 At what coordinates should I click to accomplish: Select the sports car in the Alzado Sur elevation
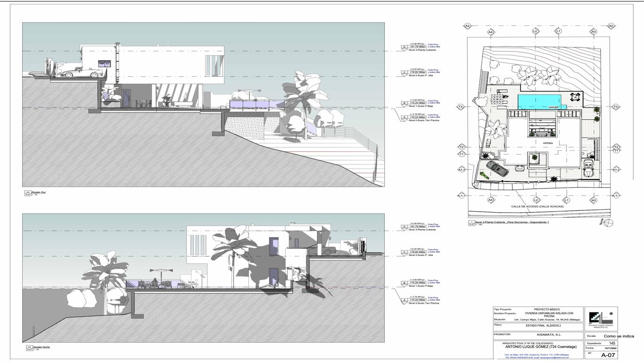tap(79, 73)
